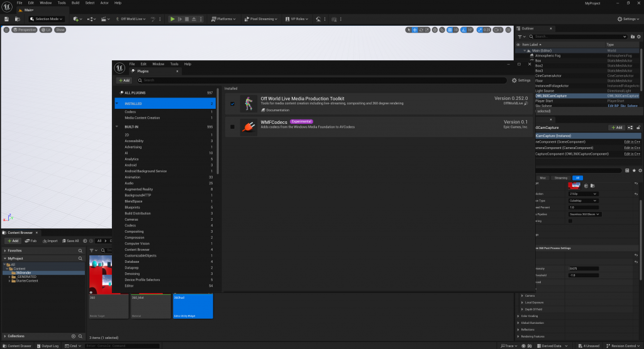Click the Edit BP_Sky_Sphere link
This screenshot has height=349, width=644.
[623, 106]
